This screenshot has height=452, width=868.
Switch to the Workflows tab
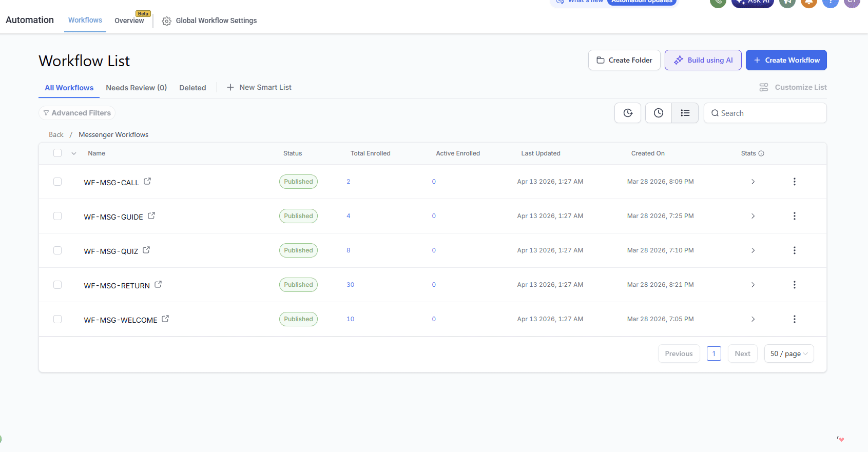coord(85,20)
